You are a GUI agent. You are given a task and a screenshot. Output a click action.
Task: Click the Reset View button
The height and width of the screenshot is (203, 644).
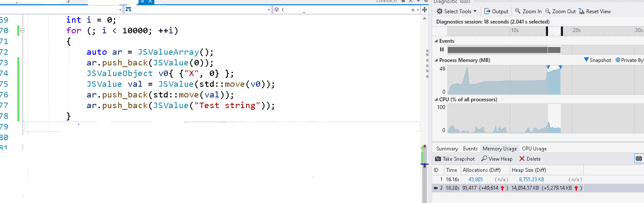coord(595,12)
